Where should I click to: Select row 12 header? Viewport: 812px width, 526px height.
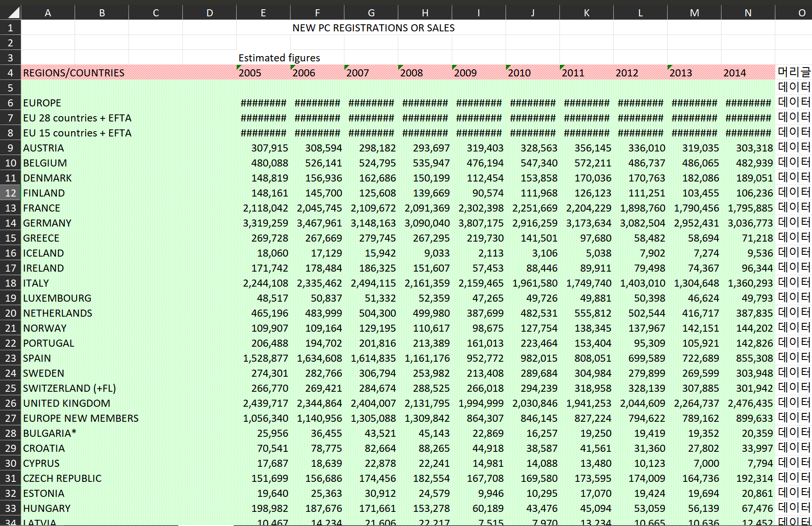[x=10, y=193]
